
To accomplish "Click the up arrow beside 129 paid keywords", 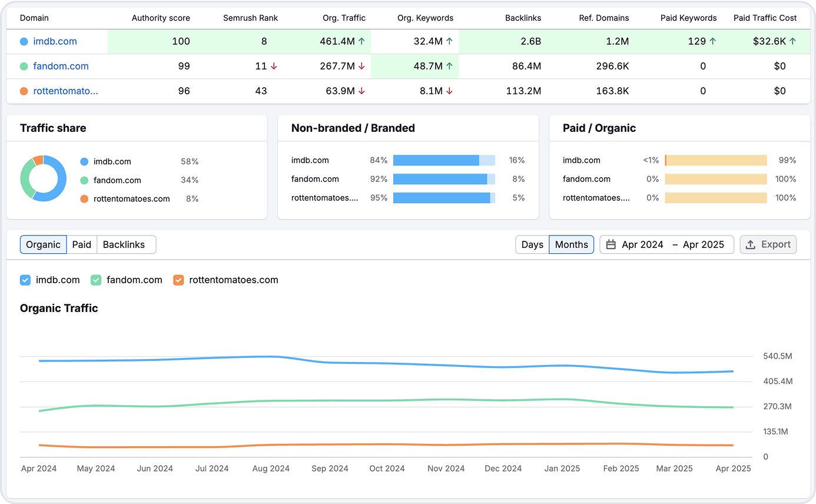I will [x=711, y=41].
